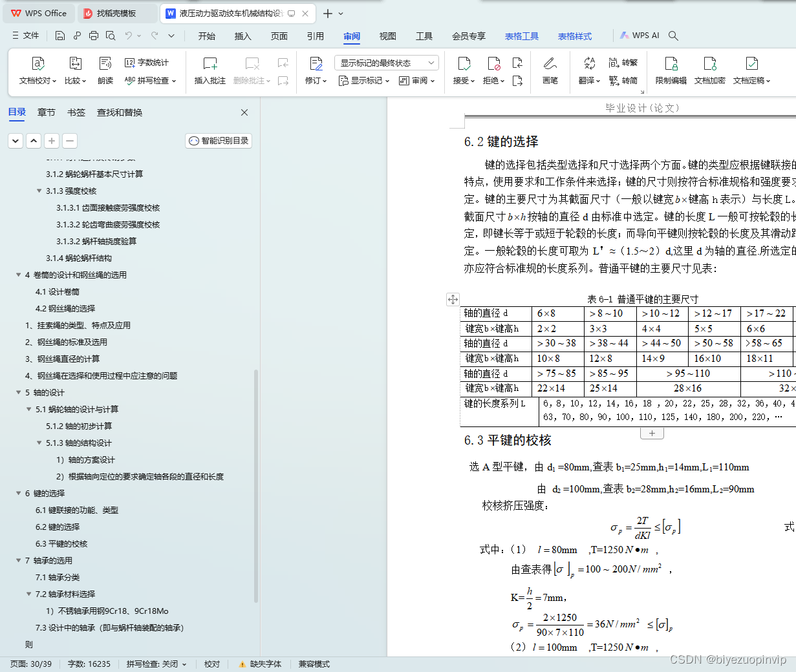This screenshot has height=672, width=796.
Task: Collapse the 5.1.3 轴的结构设计 node
Action: click(39, 443)
